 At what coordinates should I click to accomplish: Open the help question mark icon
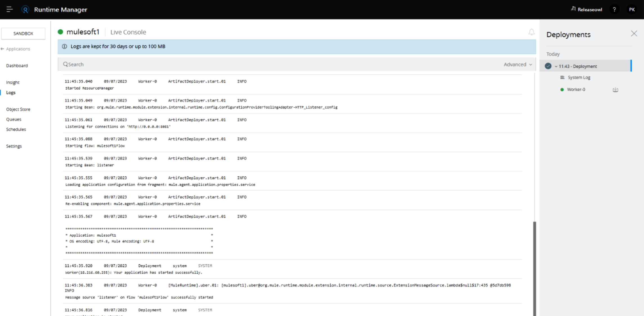(614, 10)
